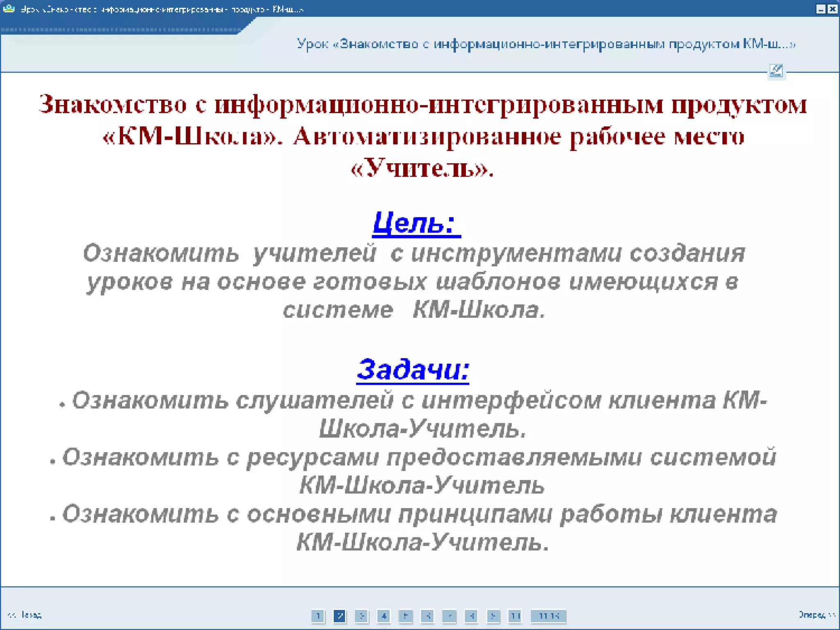Click the app icon in title bar
Image resolution: width=840 pixels, height=630 pixels.
click(9, 9)
